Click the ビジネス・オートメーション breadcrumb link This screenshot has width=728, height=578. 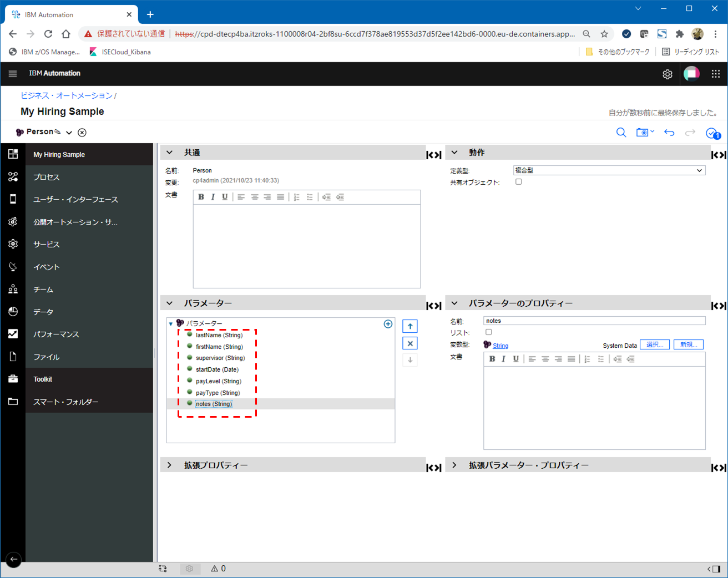[x=67, y=95]
